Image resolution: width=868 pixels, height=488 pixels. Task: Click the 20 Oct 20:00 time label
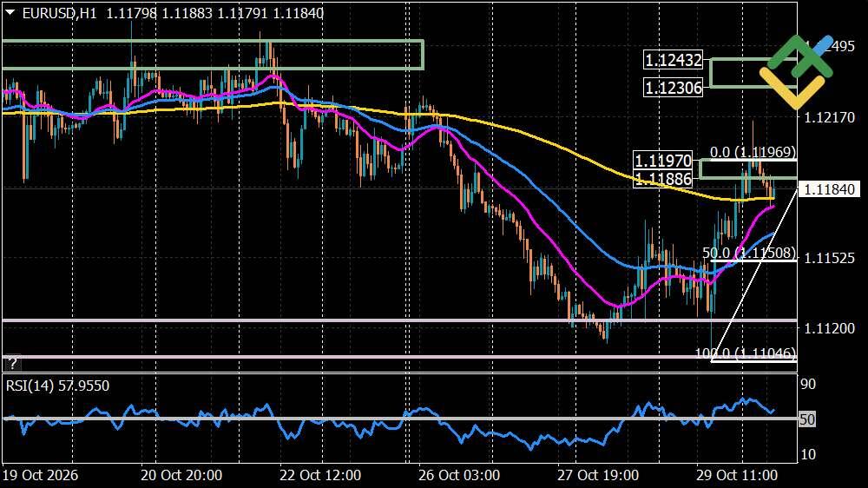[181, 475]
